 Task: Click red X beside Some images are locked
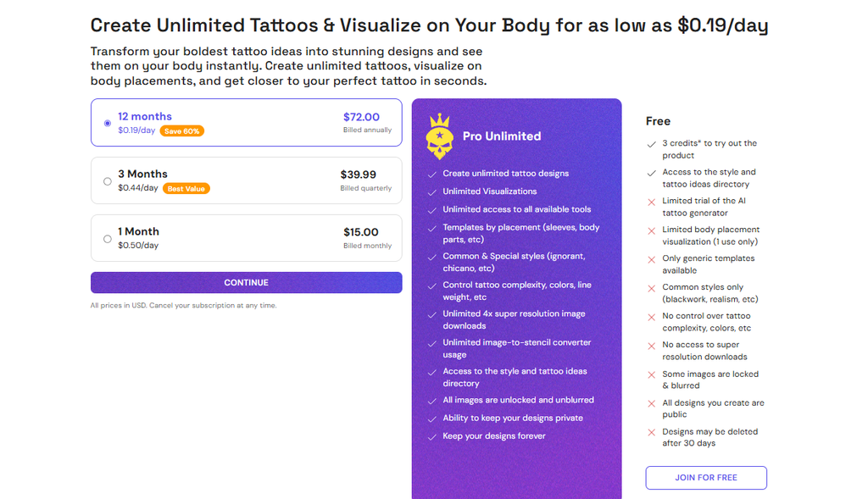coord(652,375)
